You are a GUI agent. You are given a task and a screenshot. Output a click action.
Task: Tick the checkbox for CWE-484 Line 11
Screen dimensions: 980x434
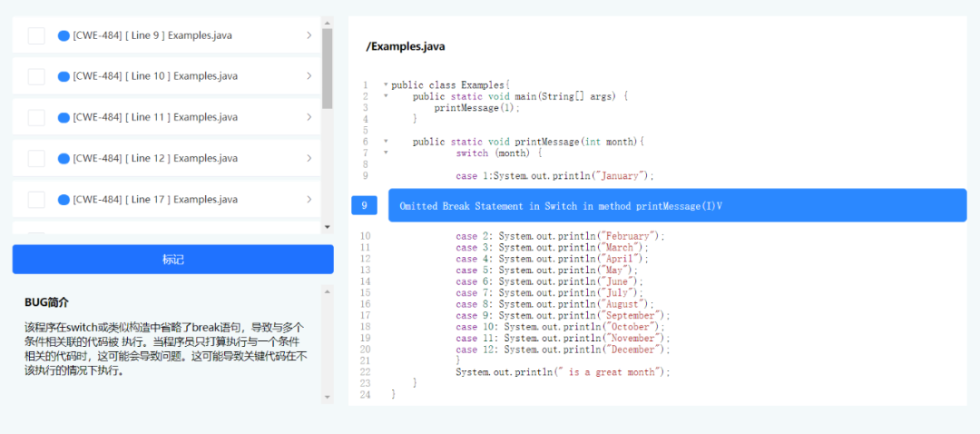[36, 117]
